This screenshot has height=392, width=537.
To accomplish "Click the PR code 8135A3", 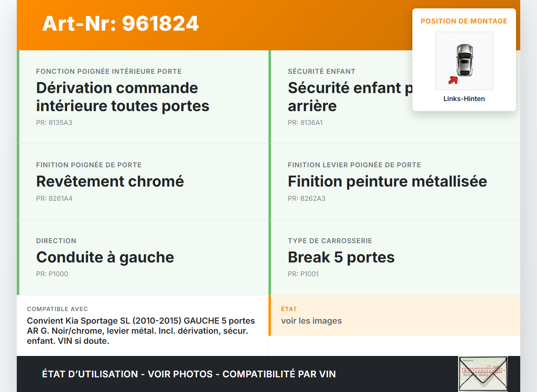I will (x=54, y=123).
